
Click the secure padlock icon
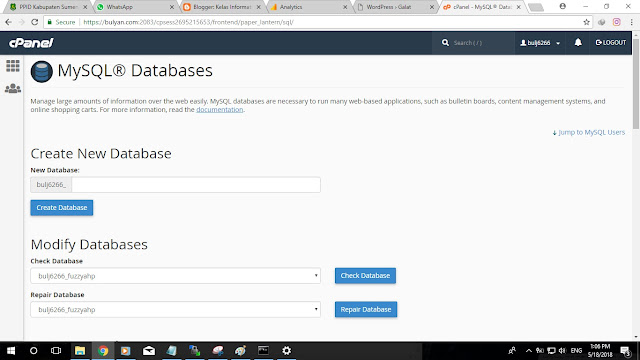[50, 22]
